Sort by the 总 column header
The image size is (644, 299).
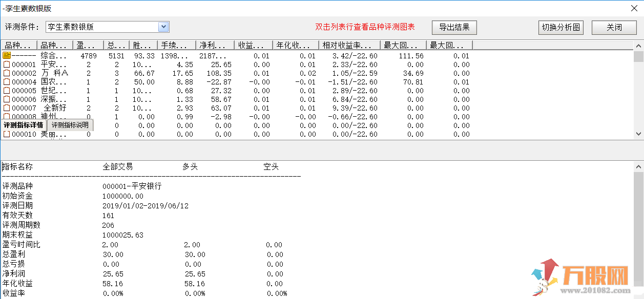pyautogui.click(x=116, y=45)
